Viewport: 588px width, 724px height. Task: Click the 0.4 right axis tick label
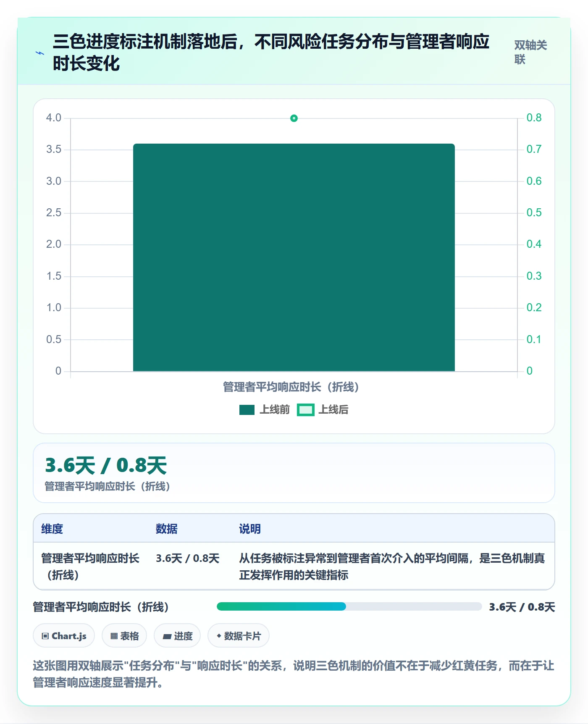[x=534, y=244]
